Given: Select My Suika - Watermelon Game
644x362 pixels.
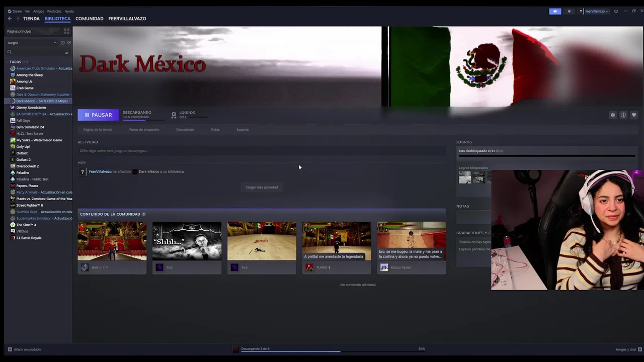Looking at the screenshot, I should click(39, 140).
